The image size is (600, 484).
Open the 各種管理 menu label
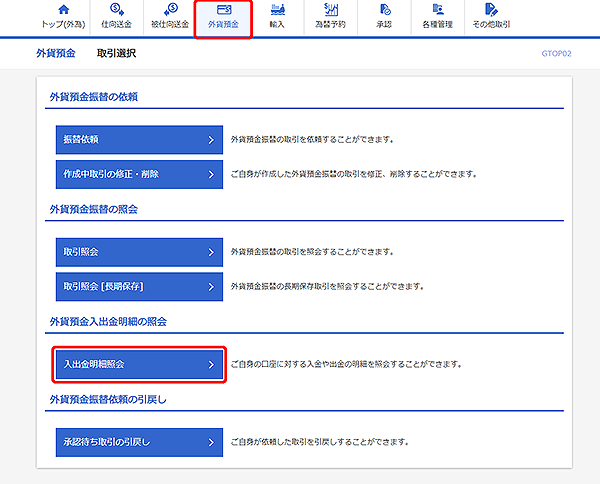438,24
